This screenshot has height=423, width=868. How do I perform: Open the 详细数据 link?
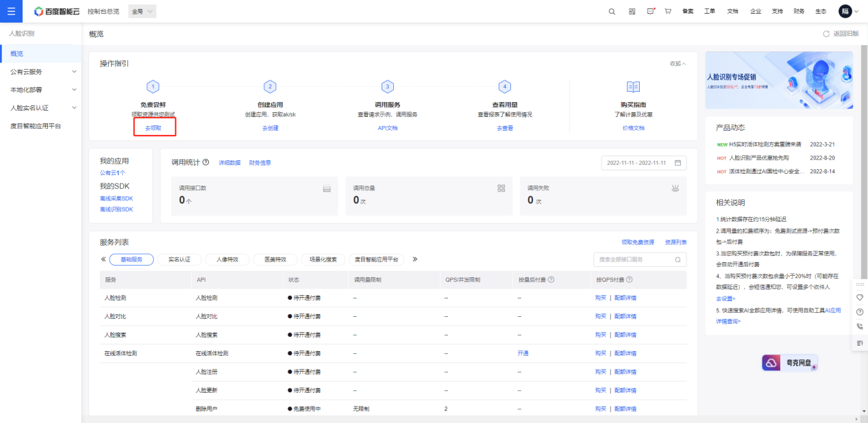230,163
